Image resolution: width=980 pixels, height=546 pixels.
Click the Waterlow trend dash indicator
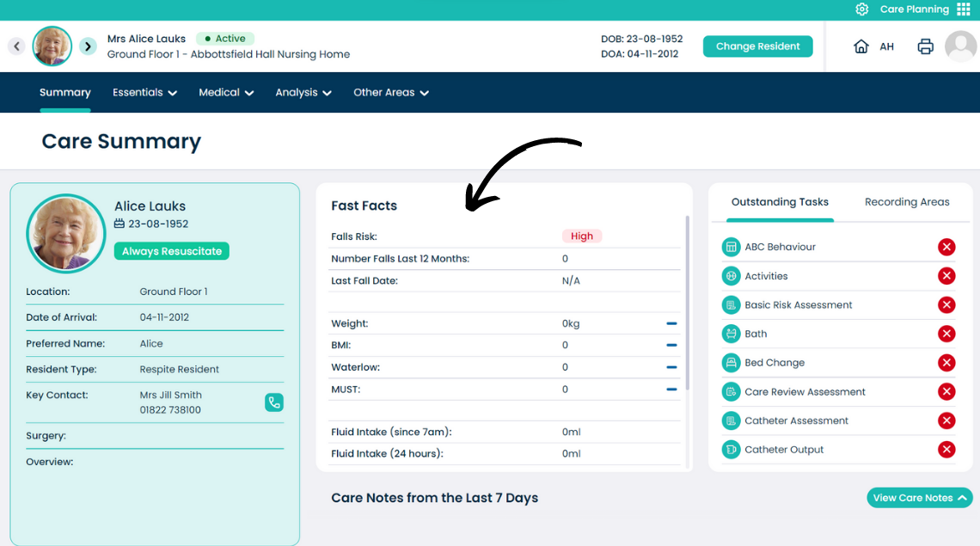671,367
